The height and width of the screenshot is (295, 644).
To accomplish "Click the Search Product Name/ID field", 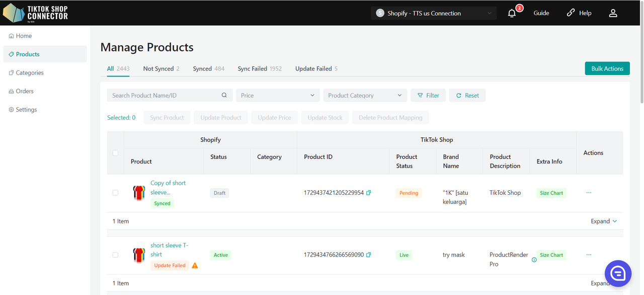I will point(164,95).
